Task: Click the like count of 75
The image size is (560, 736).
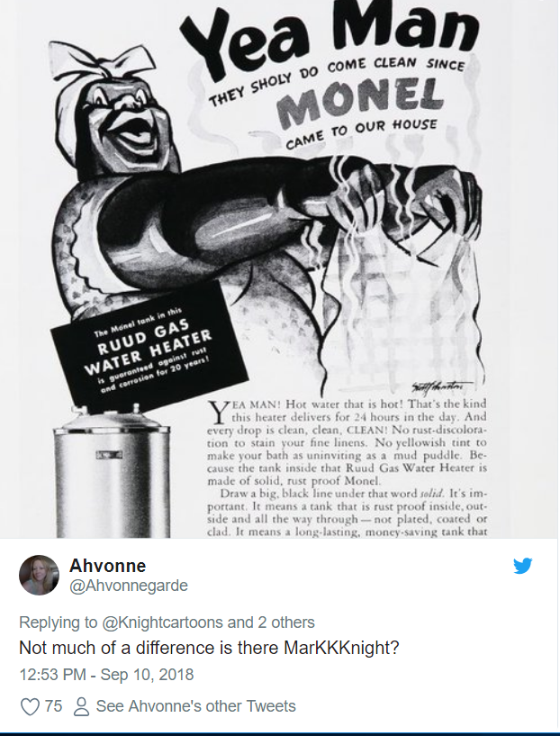Action: (x=53, y=706)
